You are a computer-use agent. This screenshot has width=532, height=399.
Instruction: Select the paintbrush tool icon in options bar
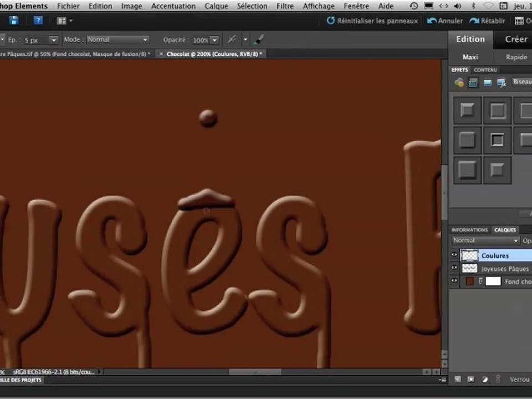259,40
